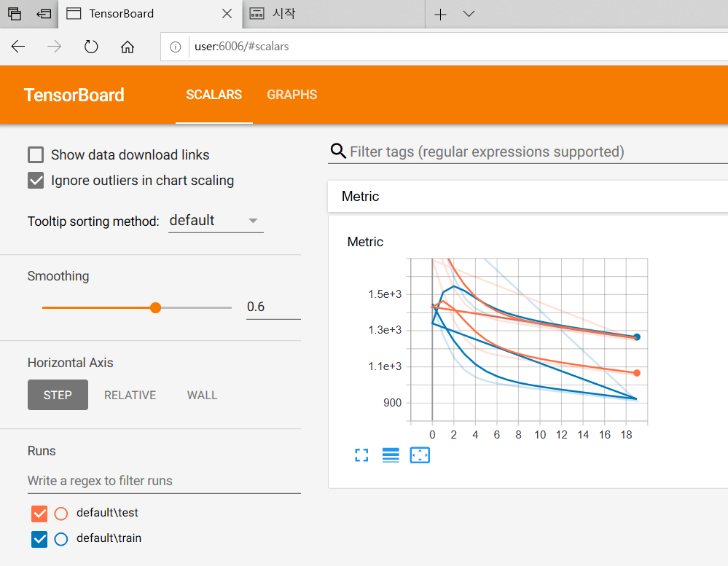728x566 pixels.
Task: Close the TensorBoard tab
Action: pyautogui.click(x=227, y=14)
